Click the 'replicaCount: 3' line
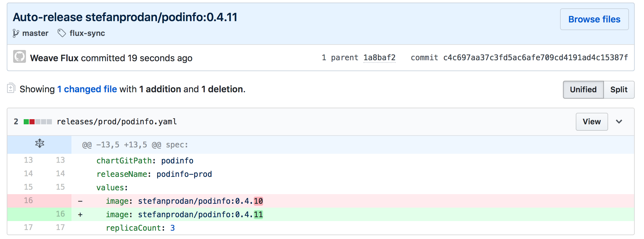 point(353,228)
